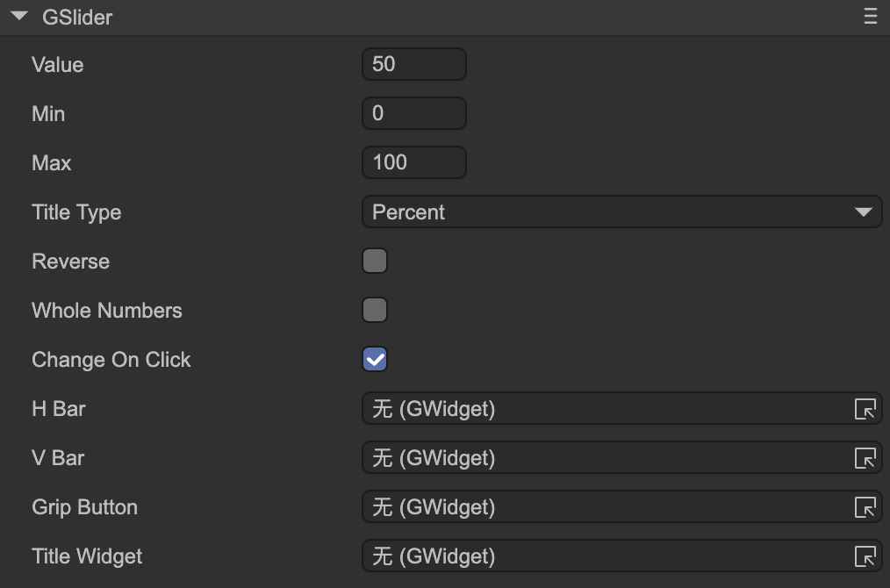Click the Value input field

click(413, 64)
